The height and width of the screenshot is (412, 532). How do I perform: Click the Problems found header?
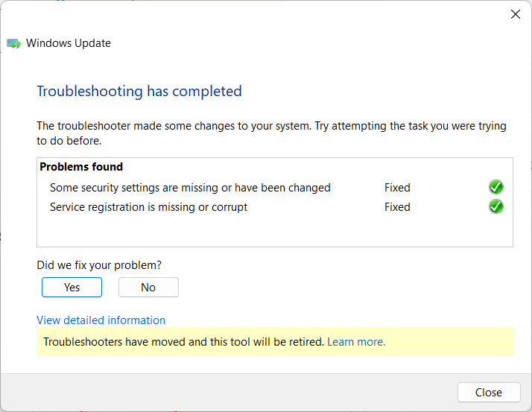coord(81,167)
